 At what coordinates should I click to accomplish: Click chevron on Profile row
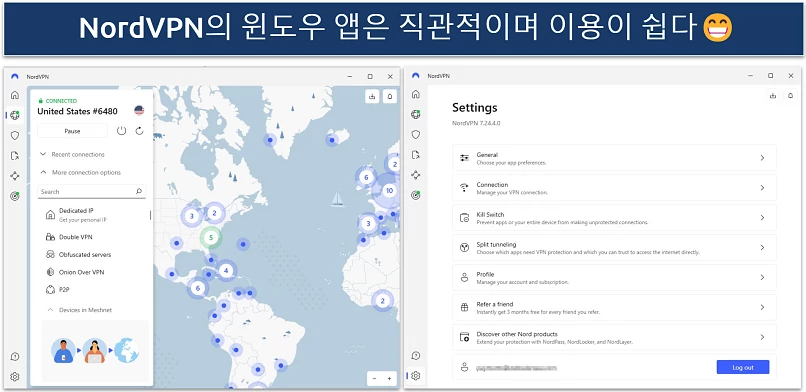coord(763,277)
